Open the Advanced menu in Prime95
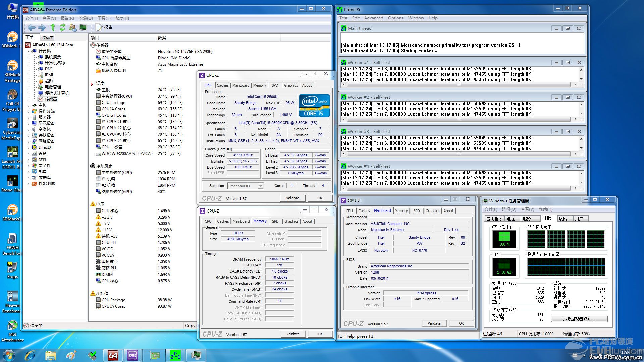The width and height of the screenshot is (644, 362). pyautogui.click(x=373, y=18)
